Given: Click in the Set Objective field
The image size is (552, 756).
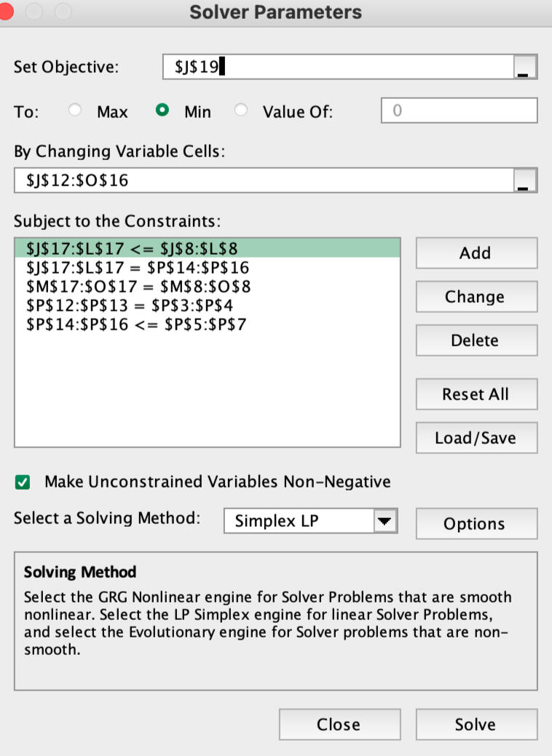Looking at the screenshot, I should coord(335,67).
